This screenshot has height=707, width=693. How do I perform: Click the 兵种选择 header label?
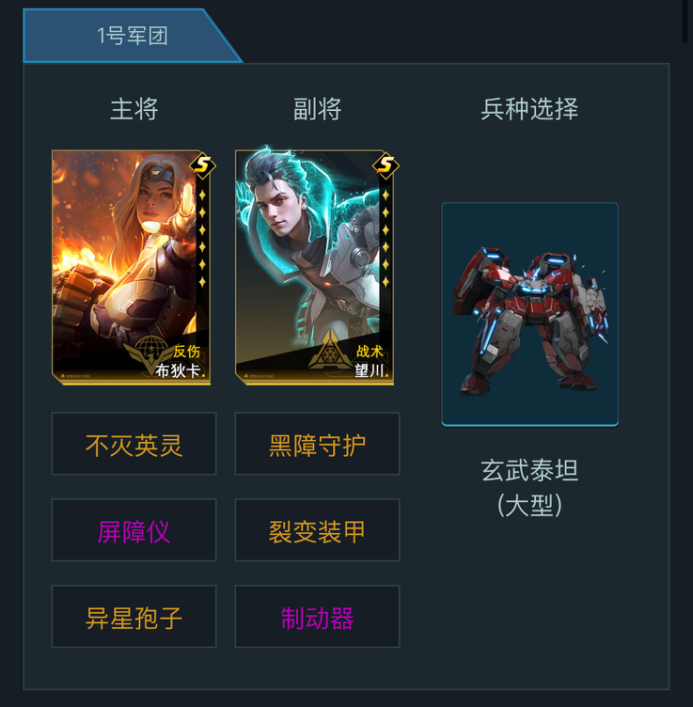529,109
